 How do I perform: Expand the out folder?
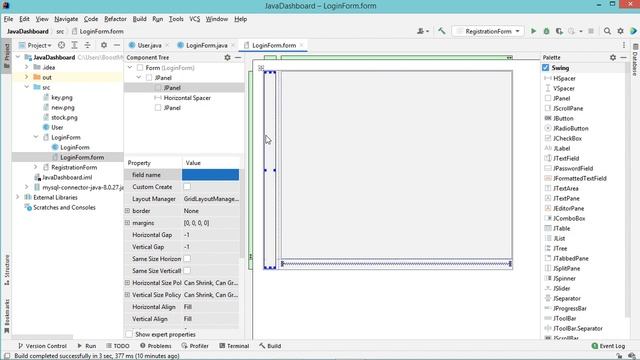click(27, 77)
